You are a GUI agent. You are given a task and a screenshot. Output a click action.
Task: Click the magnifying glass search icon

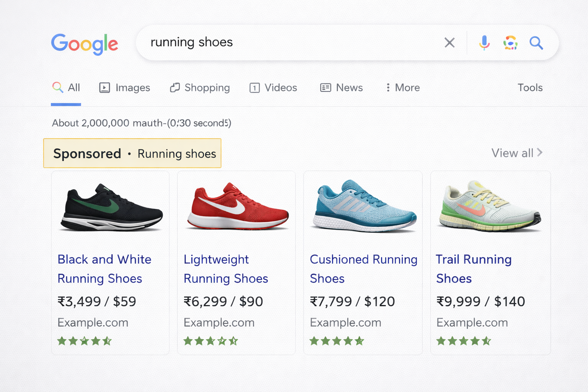(536, 43)
